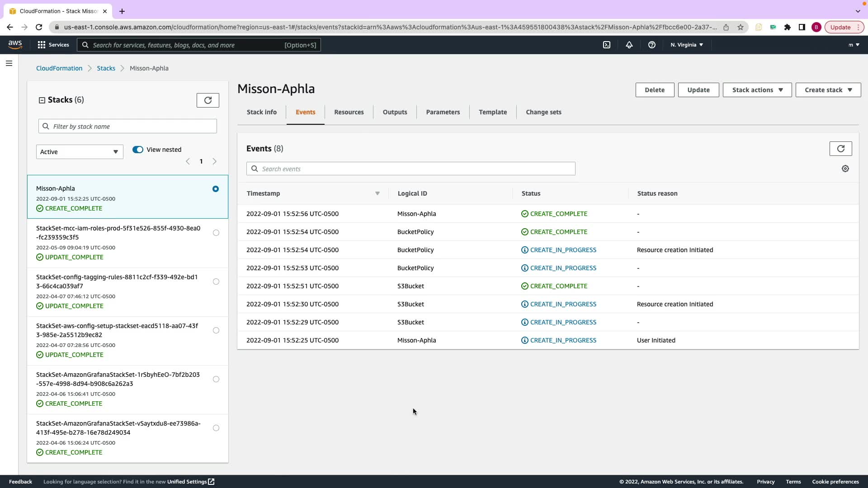This screenshot has height=488, width=868.
Task: Click the Delete stack button
Action: (x=654, y=90)
